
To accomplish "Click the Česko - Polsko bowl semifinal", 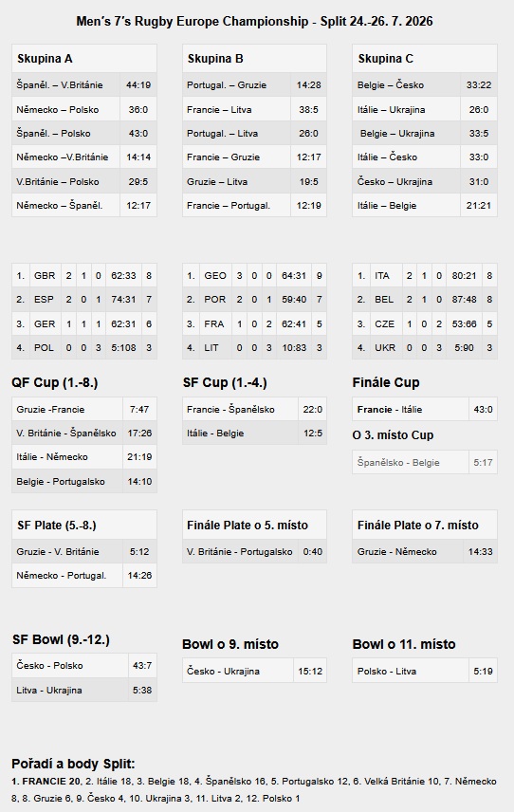I will pyautogui.click(x=84, y=666).
